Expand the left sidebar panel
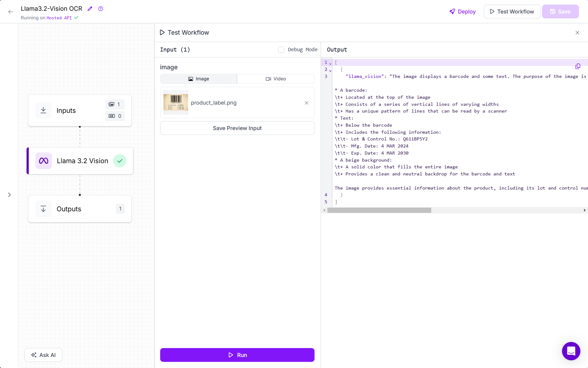 [x=9, y=195]
